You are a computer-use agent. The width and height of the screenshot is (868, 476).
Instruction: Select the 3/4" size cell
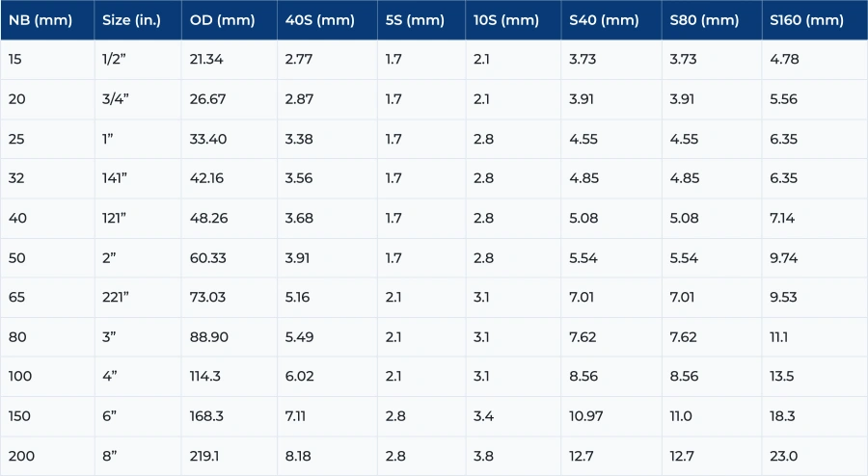pos(118,99)
